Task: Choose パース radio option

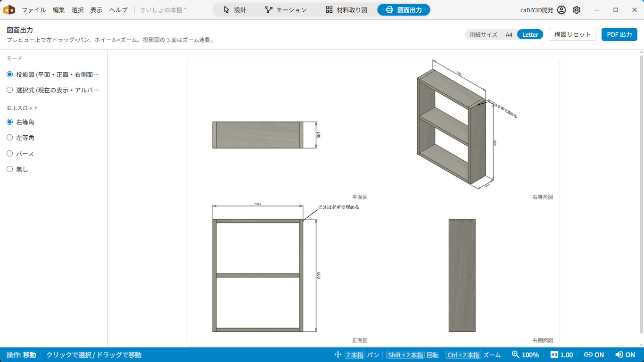Action: point(9,154)
